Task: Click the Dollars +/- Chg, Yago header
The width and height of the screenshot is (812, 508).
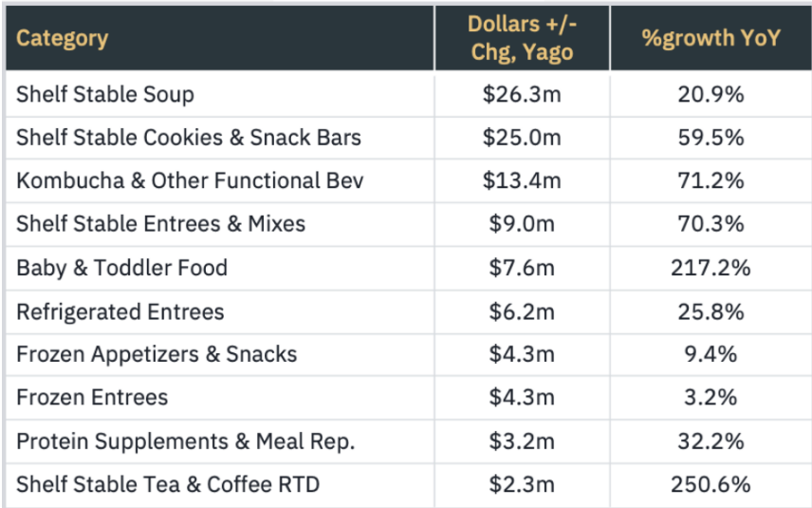Action: [522, 38]
